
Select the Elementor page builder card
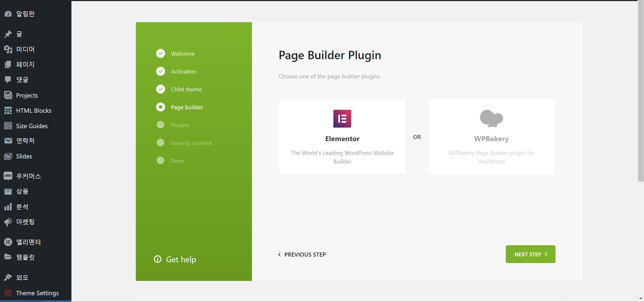(x=342, y=137)
